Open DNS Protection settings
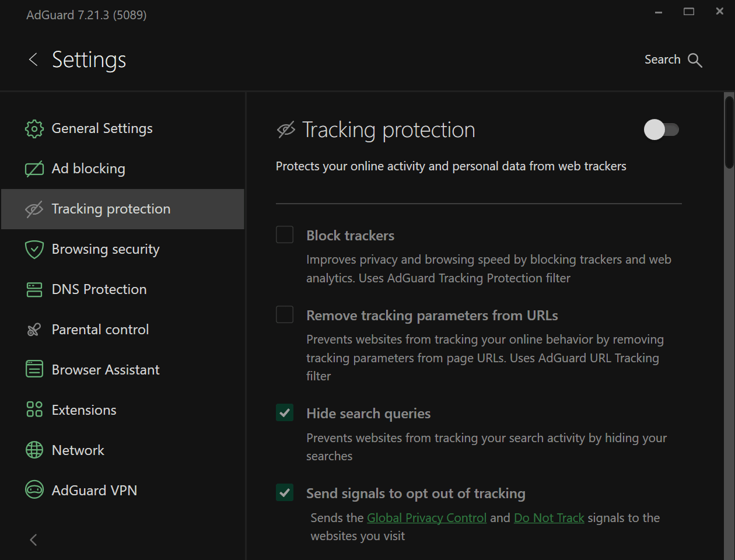 pos(123,290)
